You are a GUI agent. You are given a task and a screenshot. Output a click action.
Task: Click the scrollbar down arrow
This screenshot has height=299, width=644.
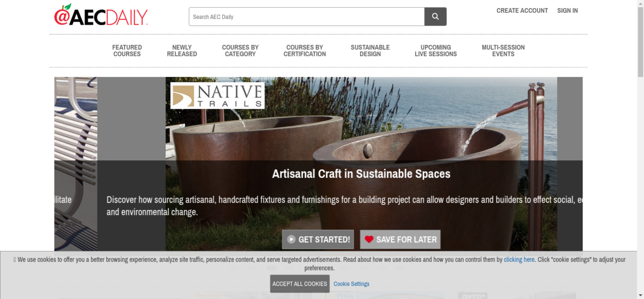click(640, 295)
